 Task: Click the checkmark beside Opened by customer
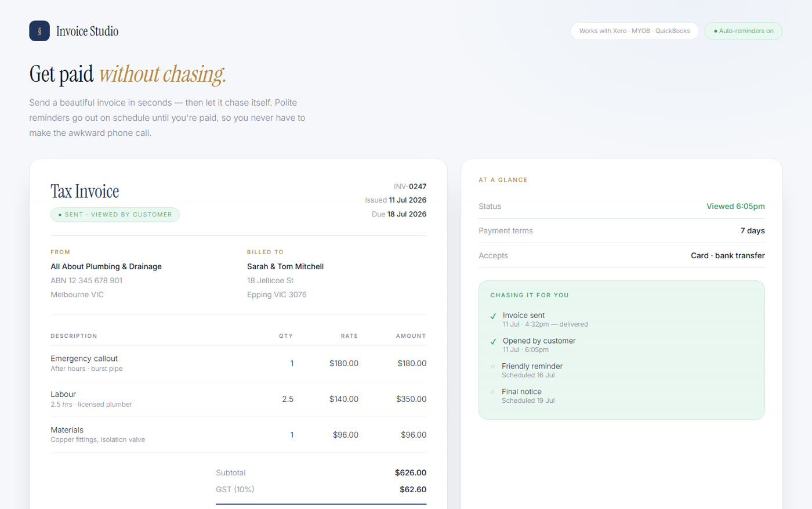pyautogui.click(x=493, y=342)
